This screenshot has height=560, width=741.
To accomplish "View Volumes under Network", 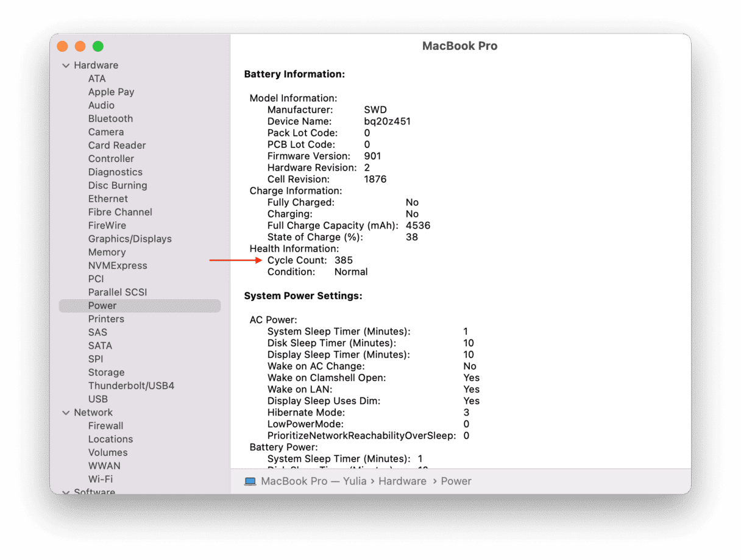I will click(x=108, y=453).
